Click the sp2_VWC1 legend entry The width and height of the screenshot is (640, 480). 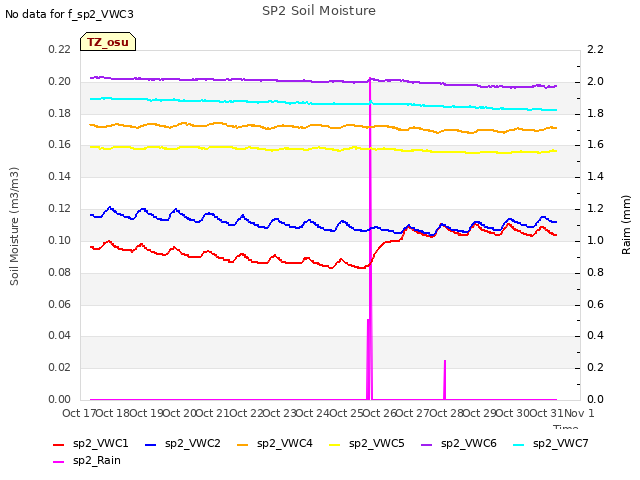tap(91, 444)
